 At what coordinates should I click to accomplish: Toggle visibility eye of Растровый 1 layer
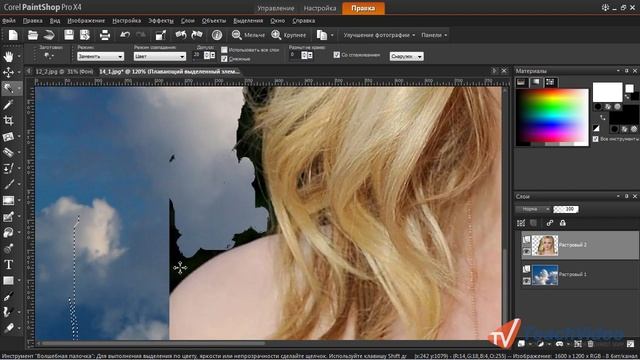click(527, 281)
